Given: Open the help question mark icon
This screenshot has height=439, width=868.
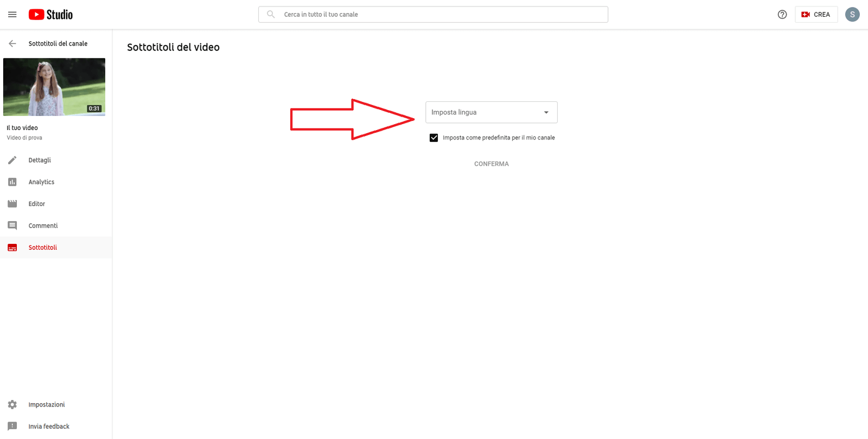Looking at the screenshot, I should [782, 15].
